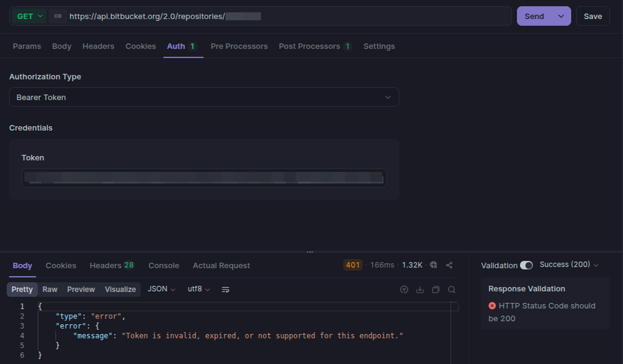
Task: Click the Save button
Action: [x=592, y=16]
